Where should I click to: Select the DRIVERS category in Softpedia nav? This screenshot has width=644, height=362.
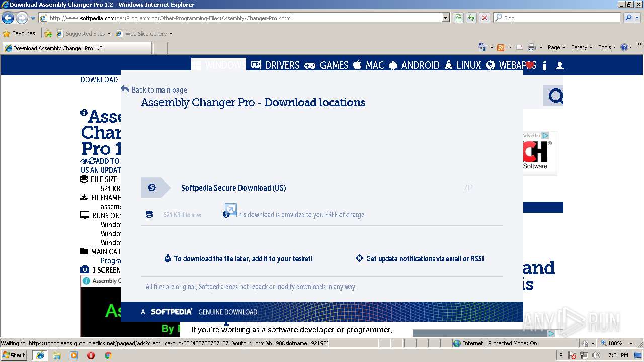click(275, 65)
